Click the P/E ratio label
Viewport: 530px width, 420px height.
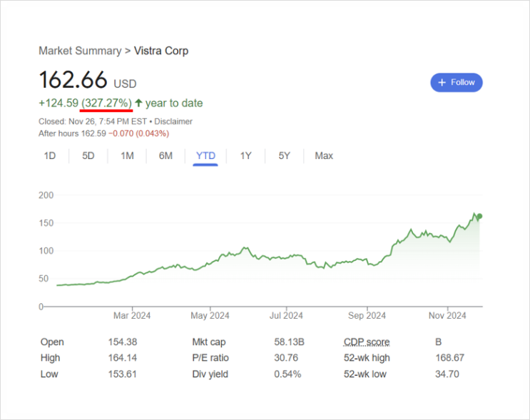210,358
